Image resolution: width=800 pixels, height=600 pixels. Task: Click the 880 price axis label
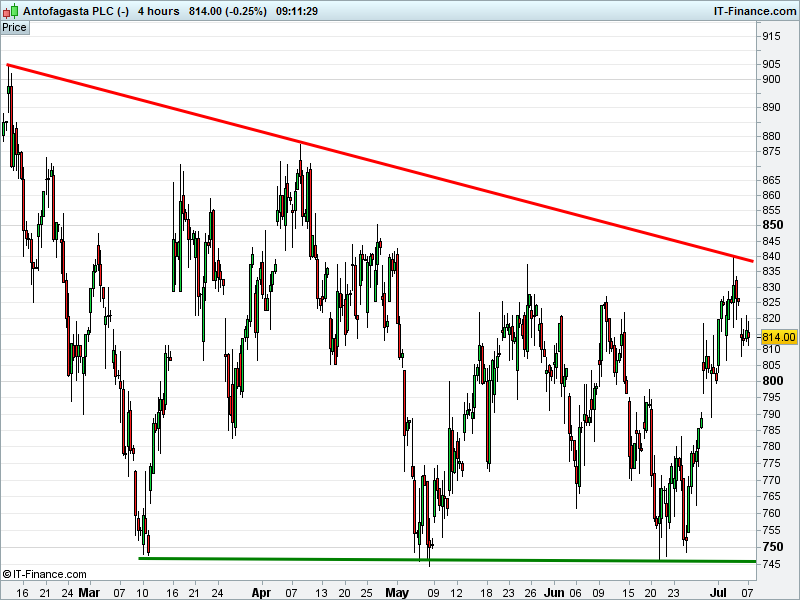(x=771, y=136)
